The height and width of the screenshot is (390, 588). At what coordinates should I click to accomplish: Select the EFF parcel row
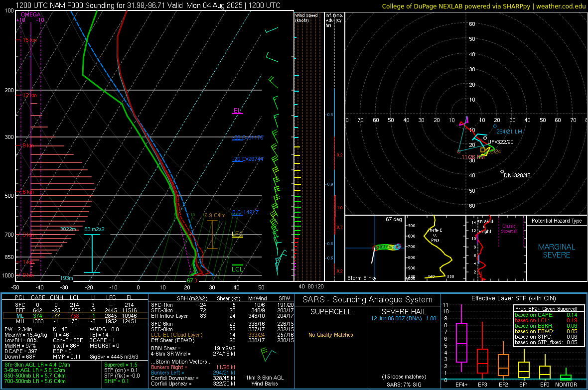(75, 310)
